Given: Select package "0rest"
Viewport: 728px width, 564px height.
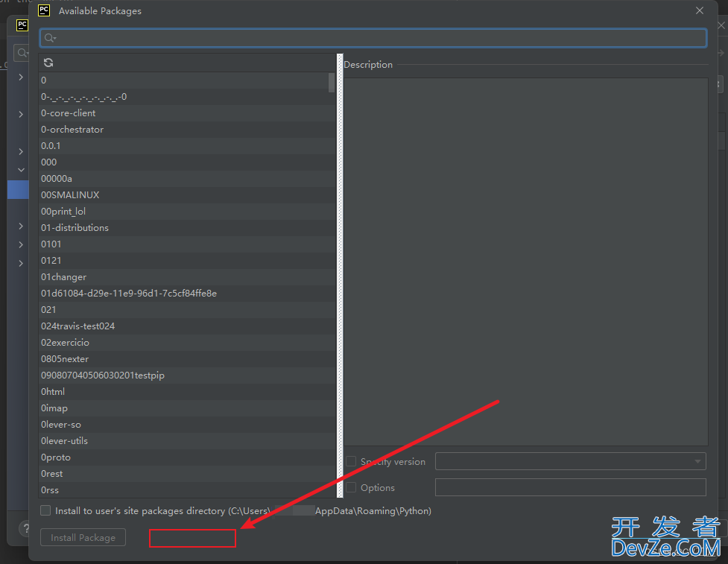Looking at the screenshot, I should [186, 474].
